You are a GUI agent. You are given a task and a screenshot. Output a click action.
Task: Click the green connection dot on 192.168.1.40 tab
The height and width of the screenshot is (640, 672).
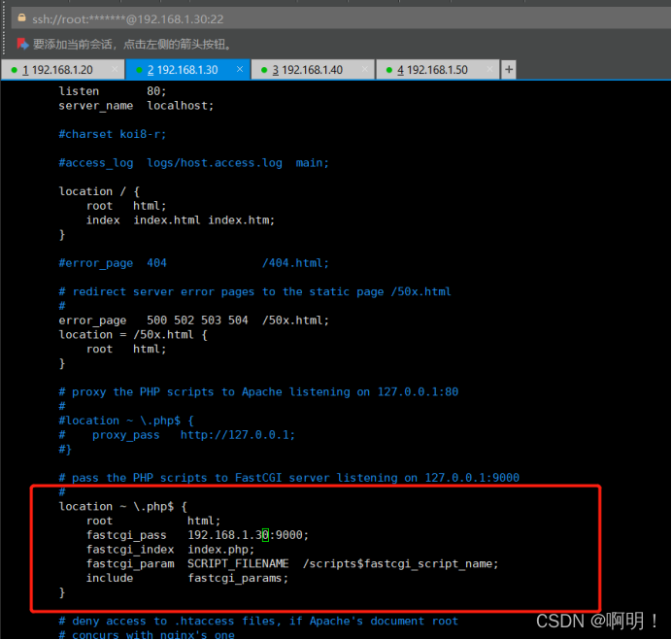(264, 70)
